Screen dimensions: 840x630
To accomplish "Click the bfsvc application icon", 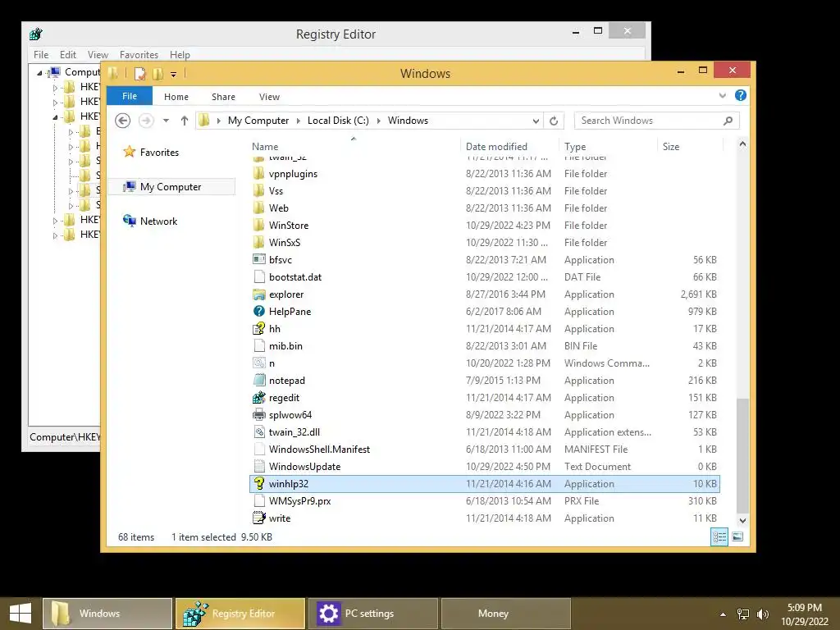I will click(x=258, y=259).
